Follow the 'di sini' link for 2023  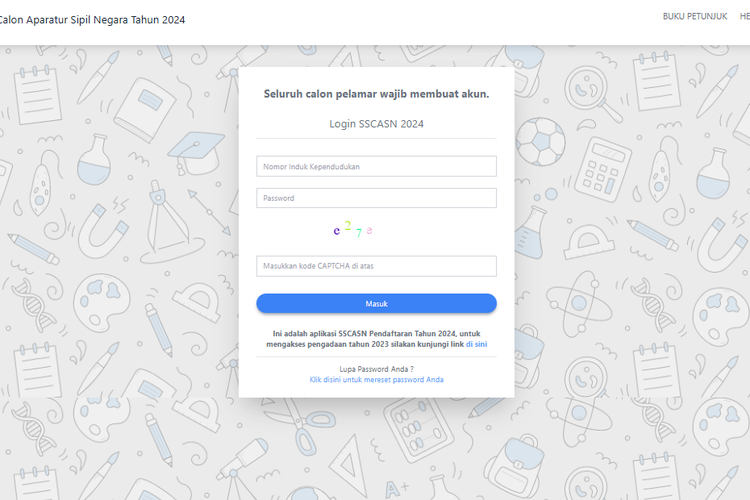click(x=476, y=343)
